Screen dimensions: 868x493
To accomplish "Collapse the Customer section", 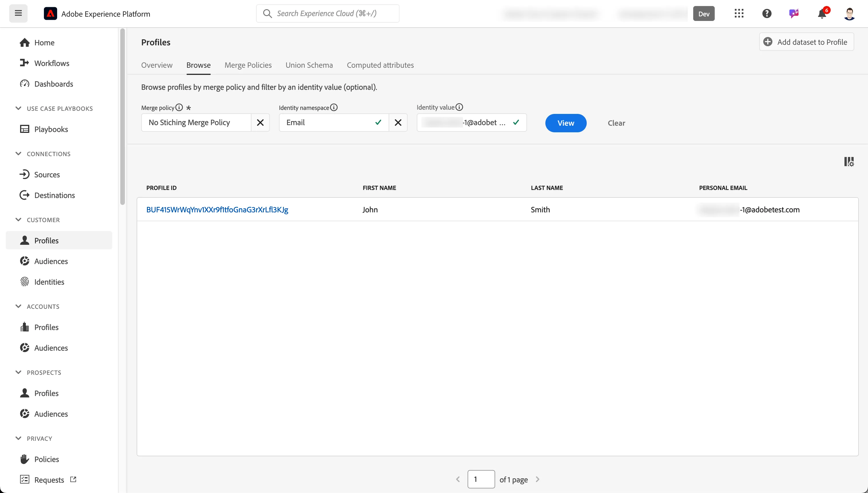I will pos(18,220).
